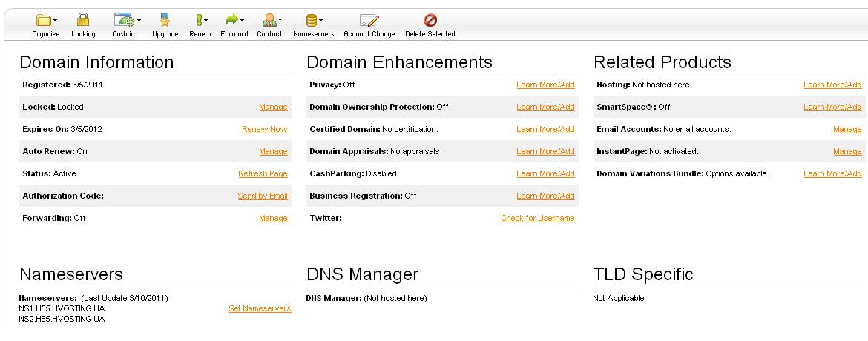868x341 pixels.
Task: Click the Locking padlock icon
Action: tap(83, 21)
